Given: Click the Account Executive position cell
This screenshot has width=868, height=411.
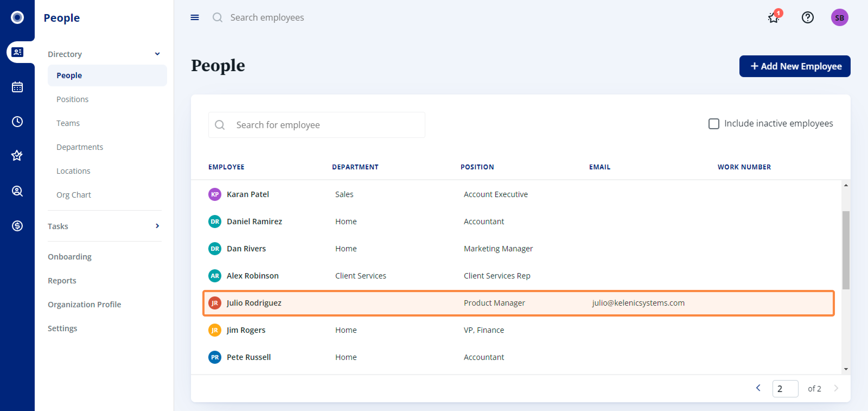Looking at the screenshot, I should pyautogui.click(x=495, y=194).
